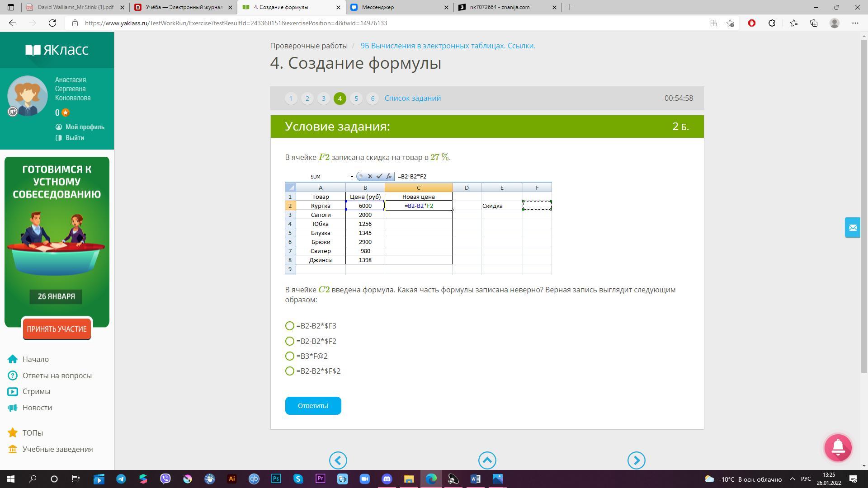The height and width of the screenshot is (488, 868).
Task: Open Начало home icon in sidebar
Action: click(13, 359)
